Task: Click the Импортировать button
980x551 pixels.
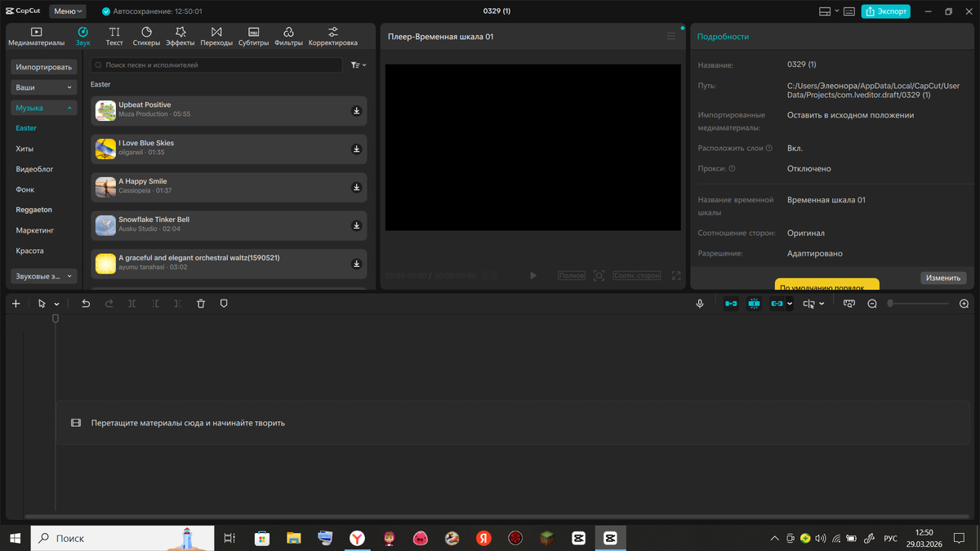Action: (44, 67)
